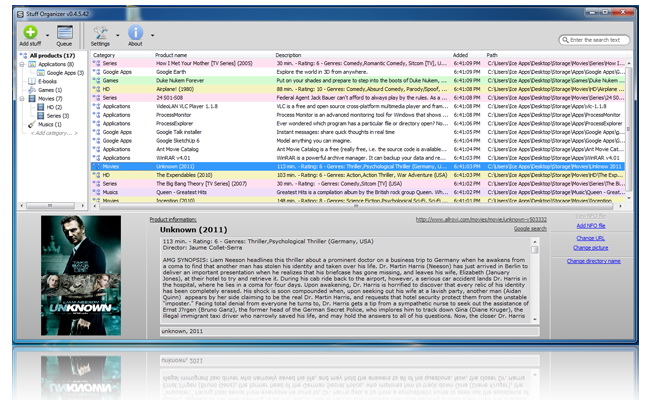Viewport: 650px width, 400px height.
Task: Click '< Add category... >' in the tree
Action: [54, 133]
